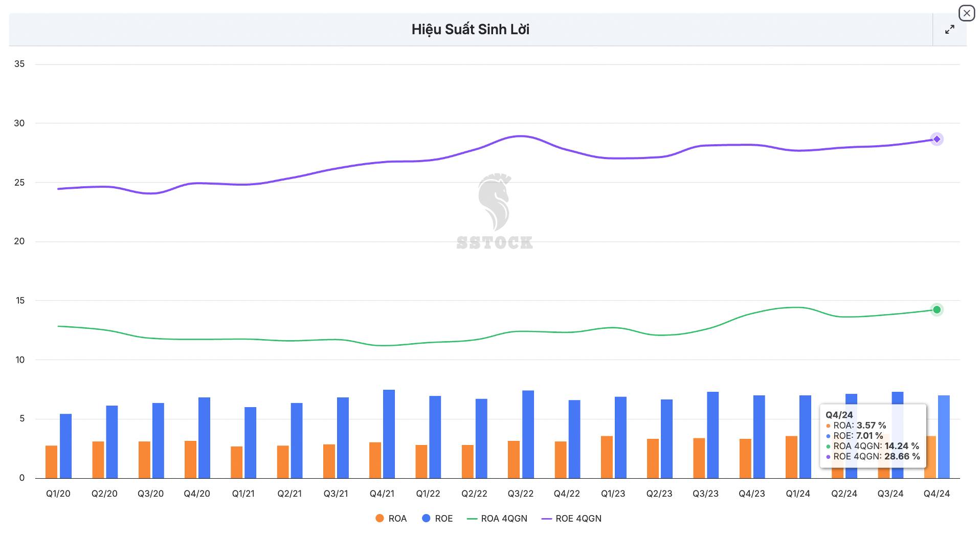This screenshot has height=534, width=980.
Task: Click the Q1/20 orange ROA bar
Action: point(51,461)
